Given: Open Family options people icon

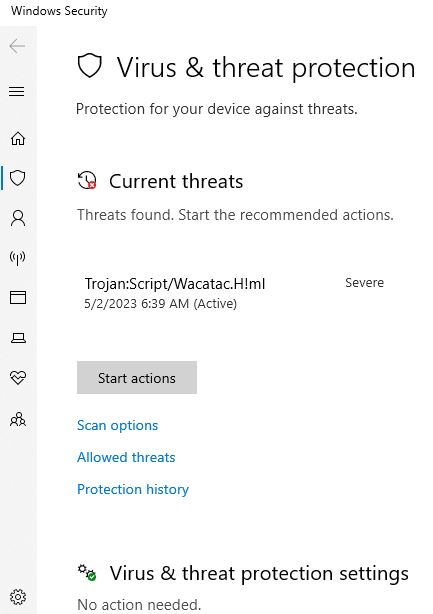Looking at the screenshot, I should tap(18, 419).
